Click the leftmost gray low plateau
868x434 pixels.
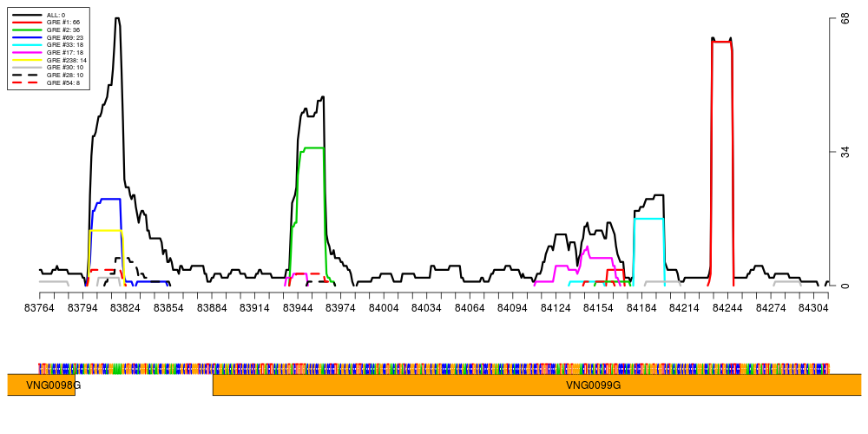point(53,282)
